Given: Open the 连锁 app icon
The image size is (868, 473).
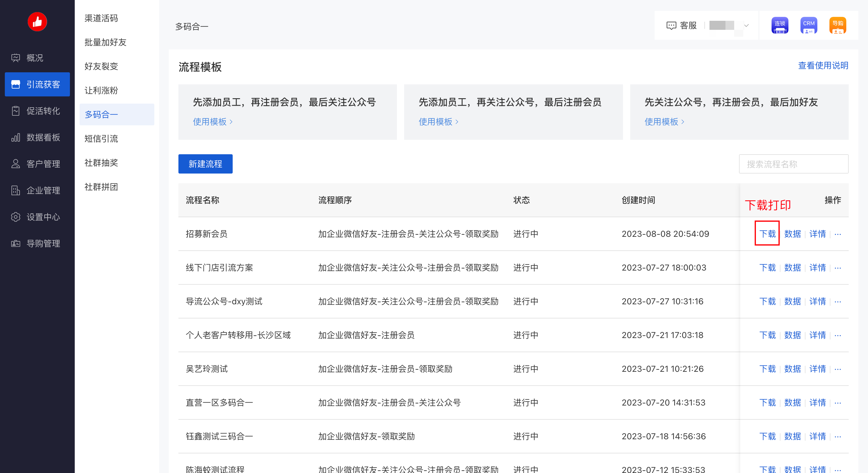Looking at the screenshot, I should (780, 25).
